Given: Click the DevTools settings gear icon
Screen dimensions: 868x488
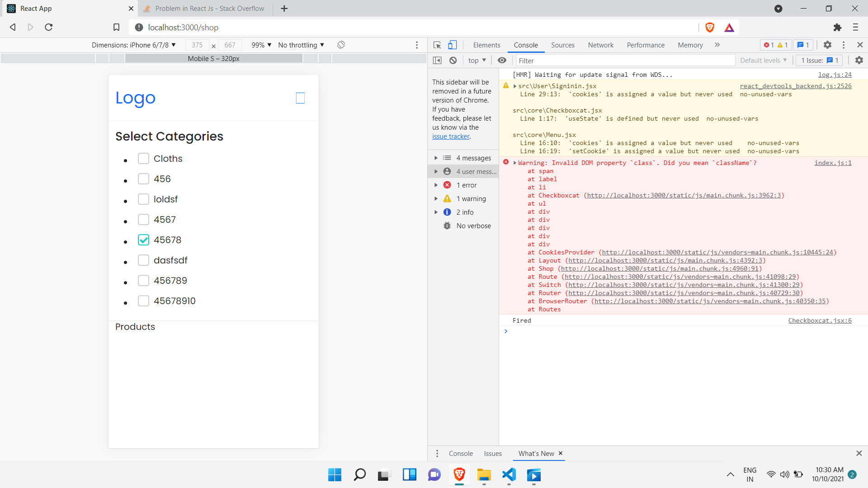Looking at the screenshot, I should (x=827, y=45).
